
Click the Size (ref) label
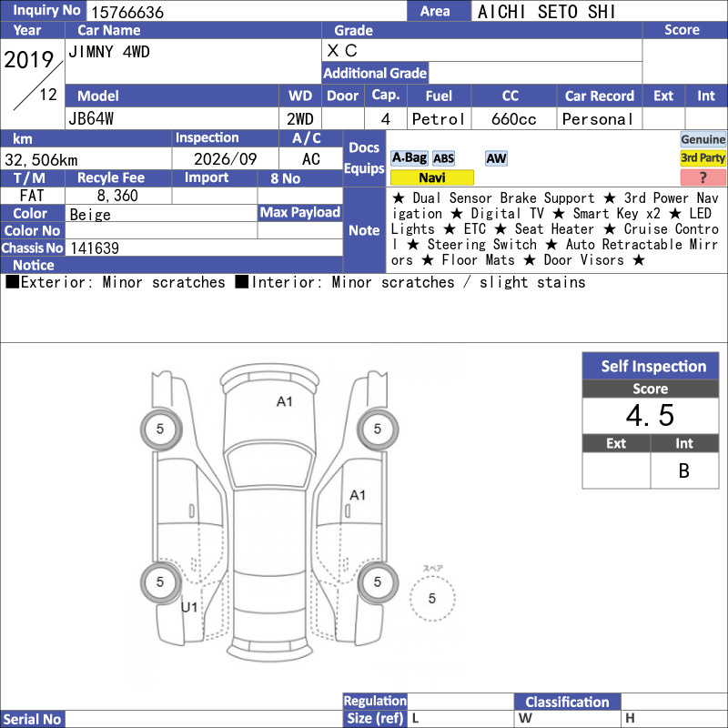coord(375,719)
